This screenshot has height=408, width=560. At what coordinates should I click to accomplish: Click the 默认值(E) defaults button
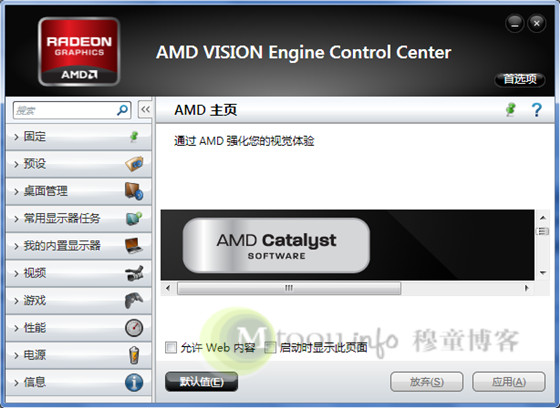pos(201,382)
